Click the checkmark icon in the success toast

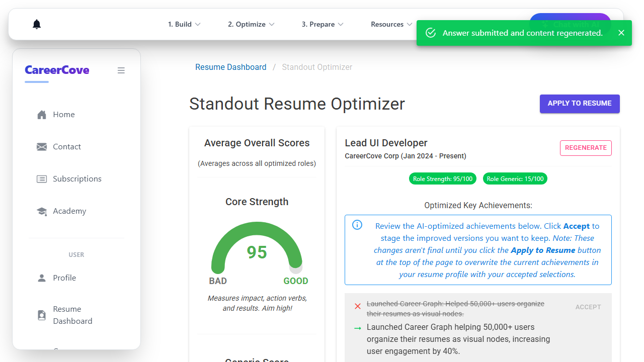pos(431,33)
